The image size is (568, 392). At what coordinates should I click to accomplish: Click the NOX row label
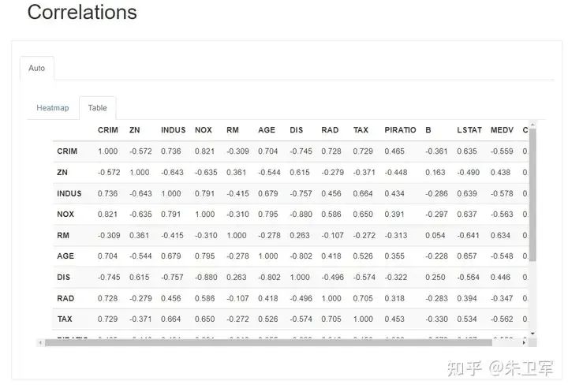coord(65,214)
